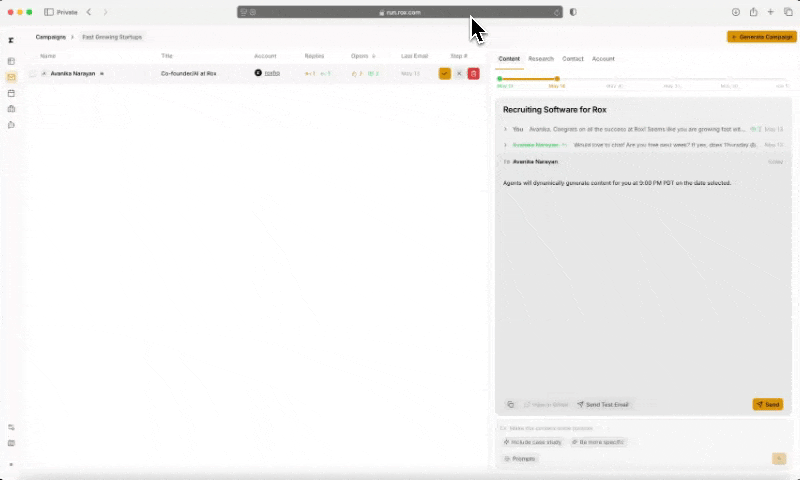The image size is (800, 480).
Task: Sort by the Opens column header
Action: (x=362, y=56)
